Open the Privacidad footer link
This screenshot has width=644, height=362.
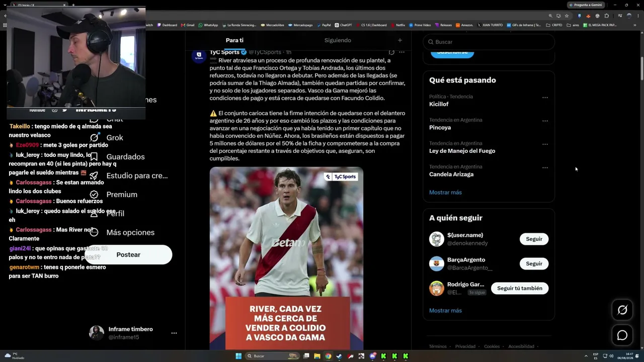(465, 346)
